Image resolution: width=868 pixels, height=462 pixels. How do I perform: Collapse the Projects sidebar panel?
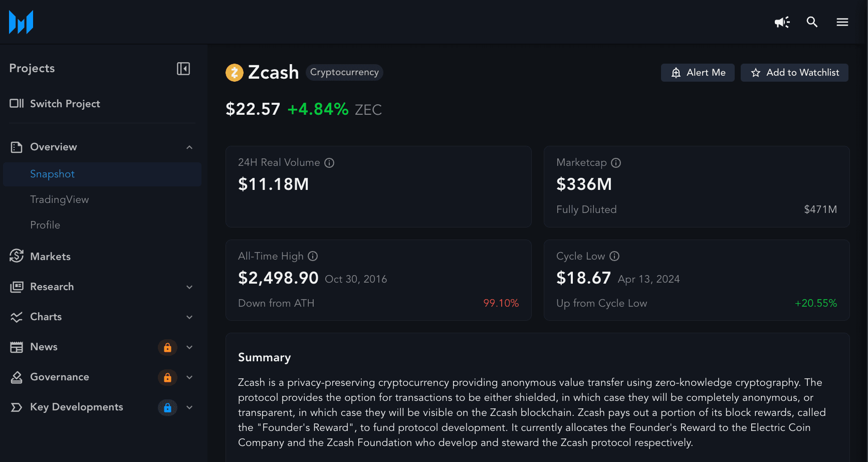coord(183,69)
